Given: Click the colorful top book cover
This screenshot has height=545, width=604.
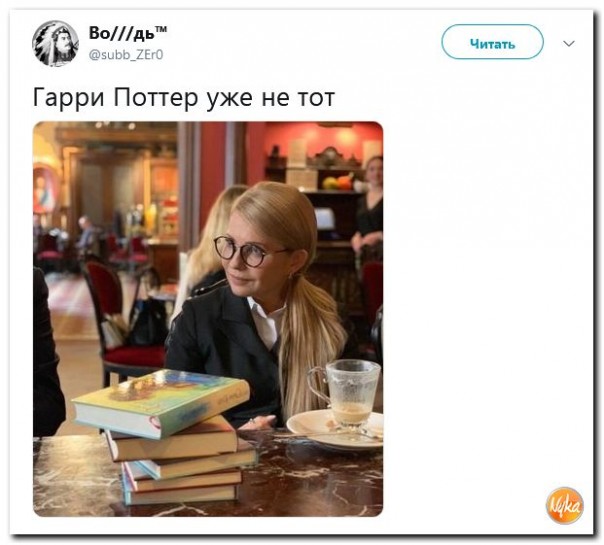Looking at the screenshot, I should 162,401.
